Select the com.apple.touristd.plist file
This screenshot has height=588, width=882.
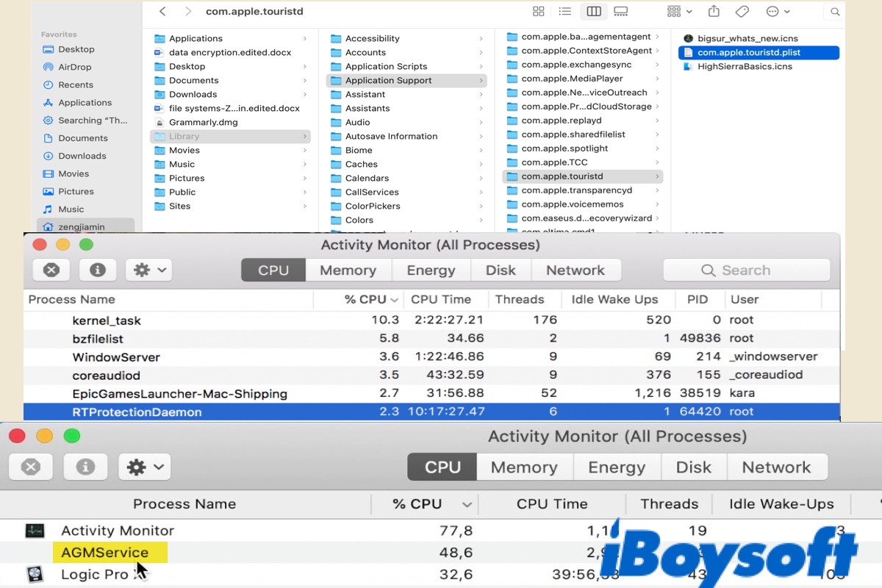coord(759,52)
